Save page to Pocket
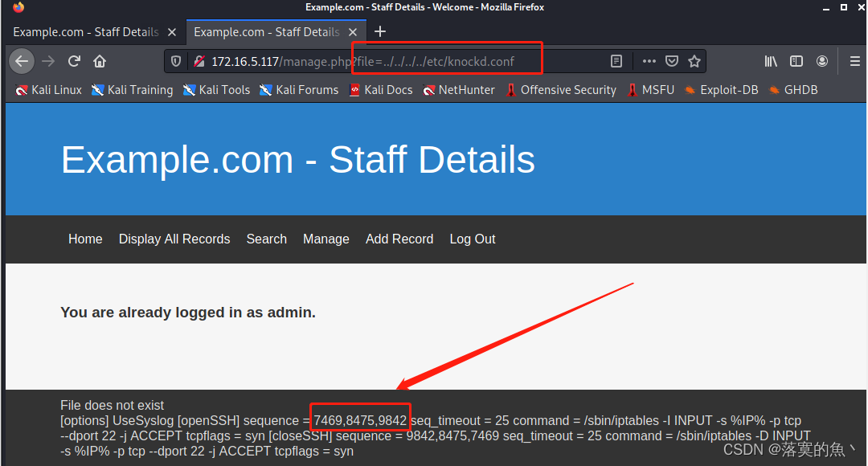 671,61
